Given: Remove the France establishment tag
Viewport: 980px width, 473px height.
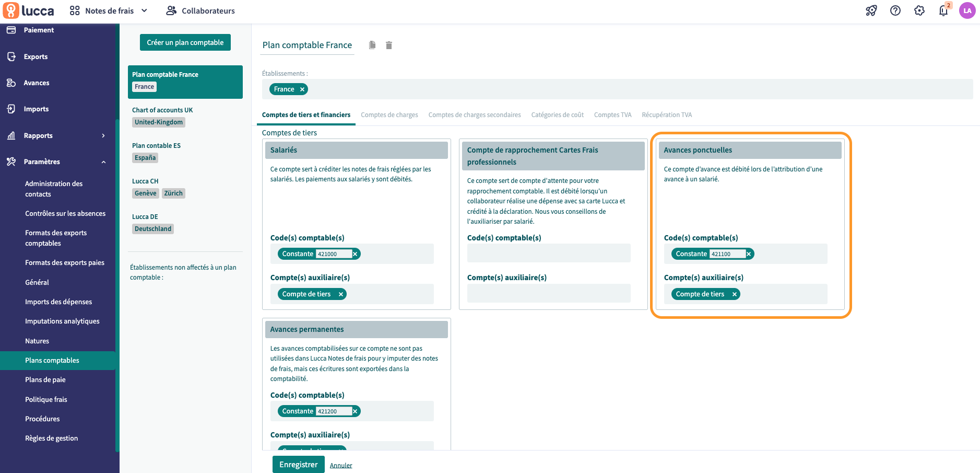Looking at the screenshot, I should [302, 89].
